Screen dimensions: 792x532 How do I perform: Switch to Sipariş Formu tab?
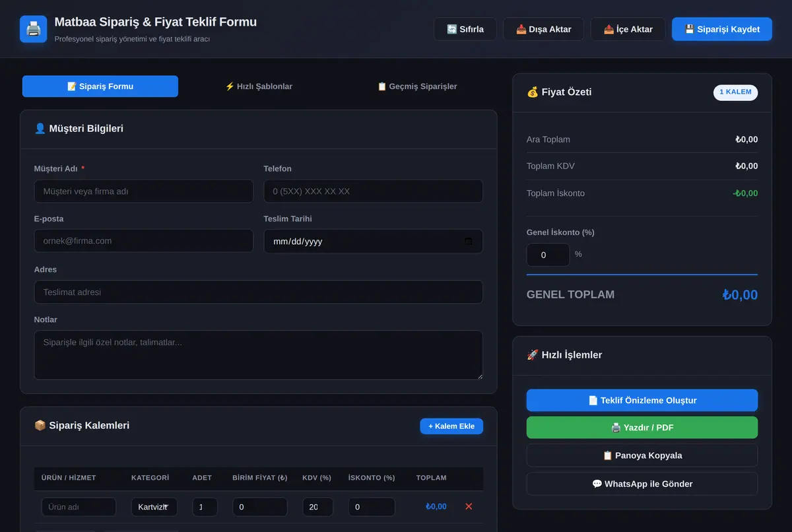[100, 86]
